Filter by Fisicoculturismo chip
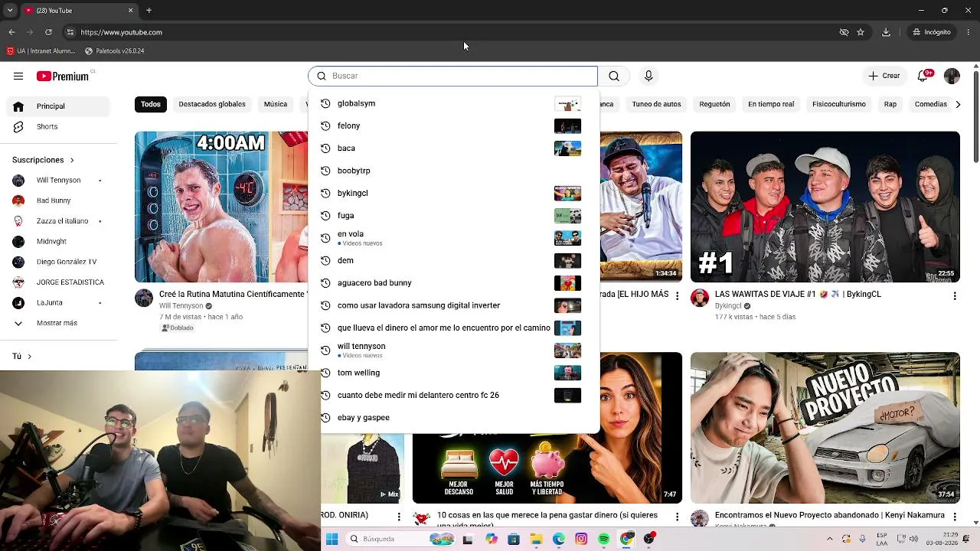 [x=839, y=104]
